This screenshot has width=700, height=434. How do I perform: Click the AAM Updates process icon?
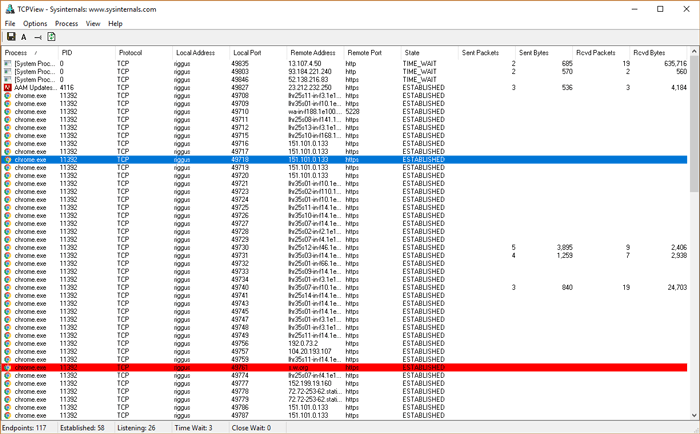pos(8,88)
